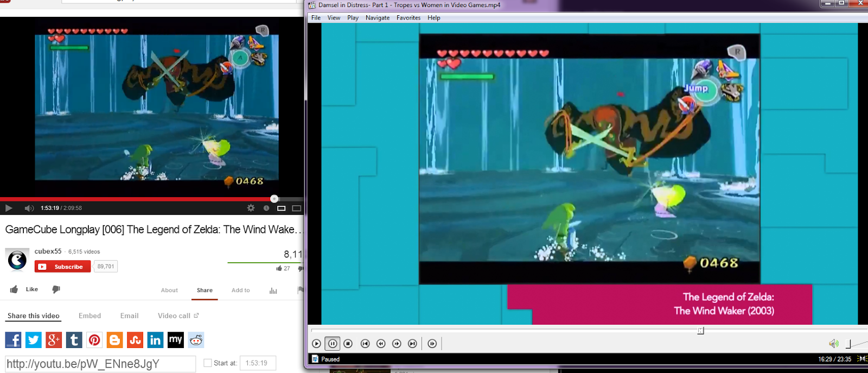The height and width of the screenshot is (373, 868).
Task: Click the cubex55 channel avatar
Action: click(17, 260)
